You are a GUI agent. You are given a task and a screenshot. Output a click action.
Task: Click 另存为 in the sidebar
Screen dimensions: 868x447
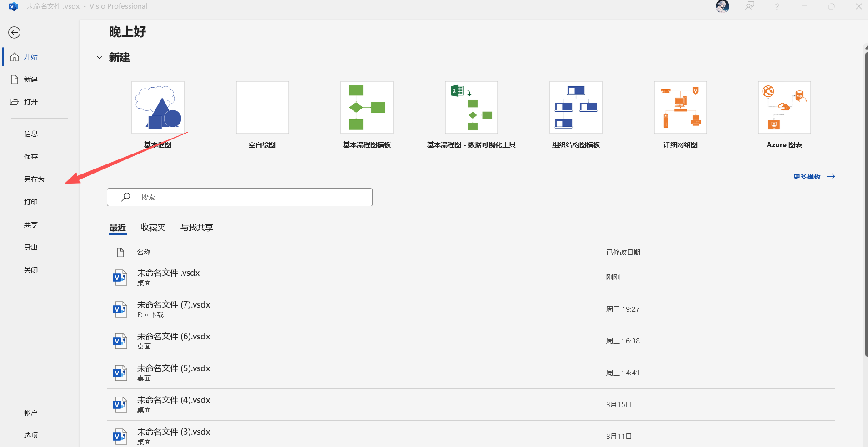[x=34, y=179]
